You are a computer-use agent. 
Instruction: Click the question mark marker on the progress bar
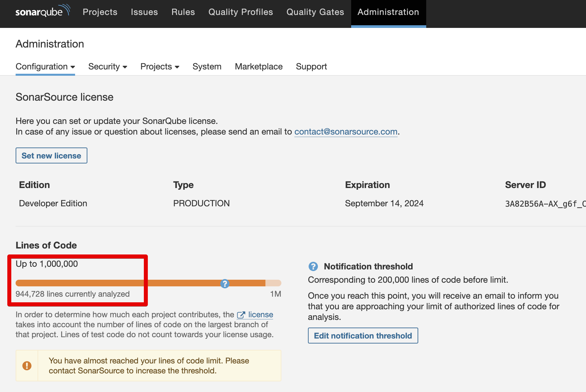(225, 283)
